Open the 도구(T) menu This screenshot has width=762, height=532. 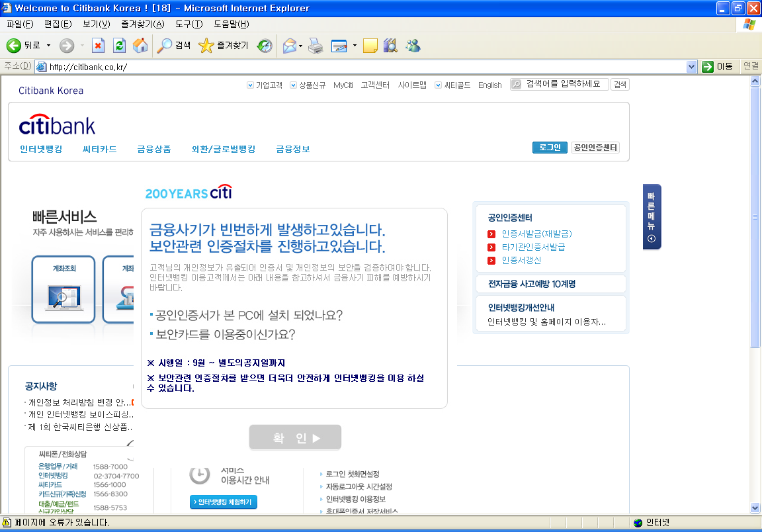coord(189,24)
